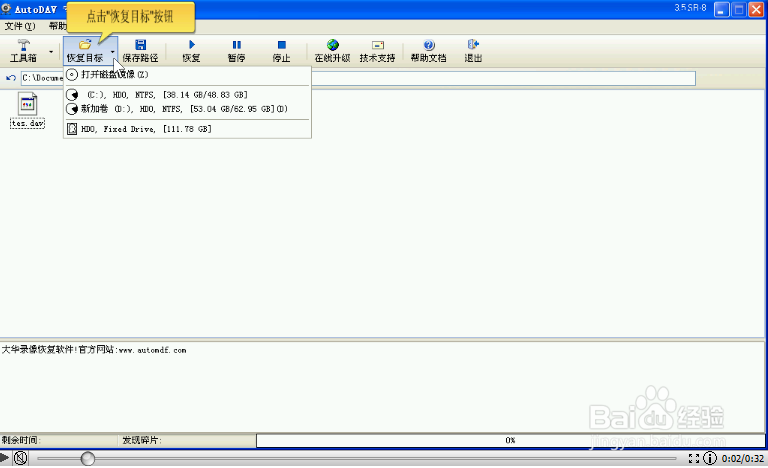Click the 恢复目标 recovery target button
Image resolution: width=768 pixels, height=468 pixels.
click(x=85, y=50)
